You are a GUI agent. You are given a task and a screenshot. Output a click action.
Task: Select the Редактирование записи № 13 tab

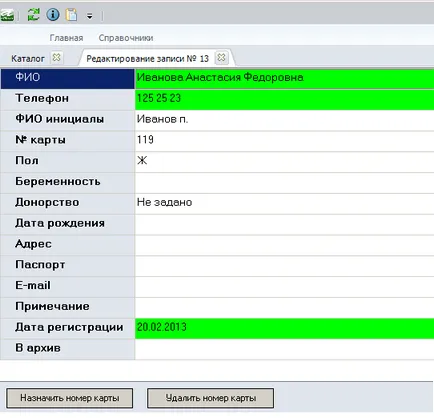pos(147,59)
